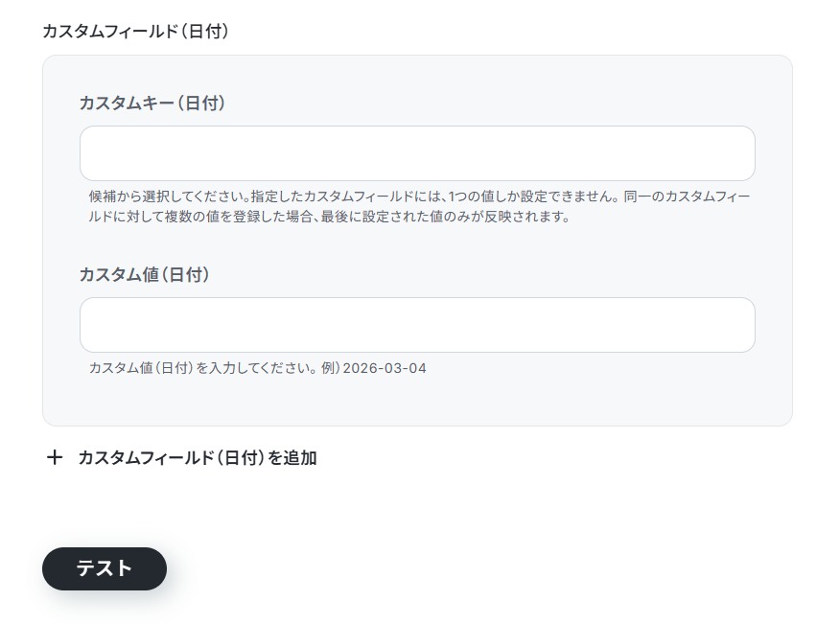Click the word 追加 in the add row
This screenshot has width=840, height=624.
300,458
